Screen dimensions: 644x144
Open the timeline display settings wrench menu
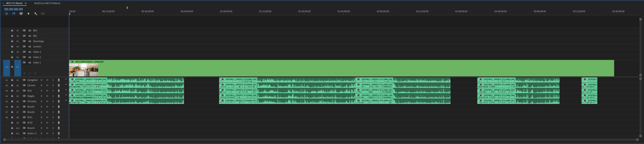[x=36, y=14]
